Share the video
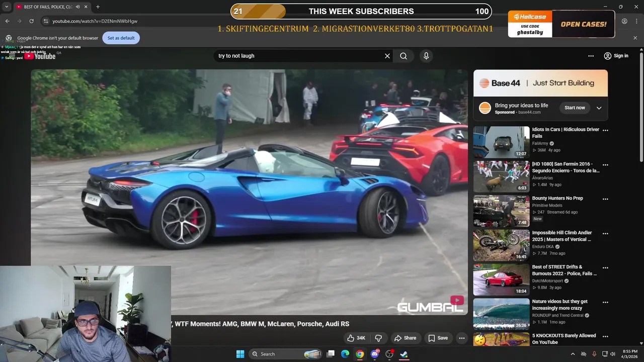The width and height of the screenshot is (644, 362). tap(405, 338)
